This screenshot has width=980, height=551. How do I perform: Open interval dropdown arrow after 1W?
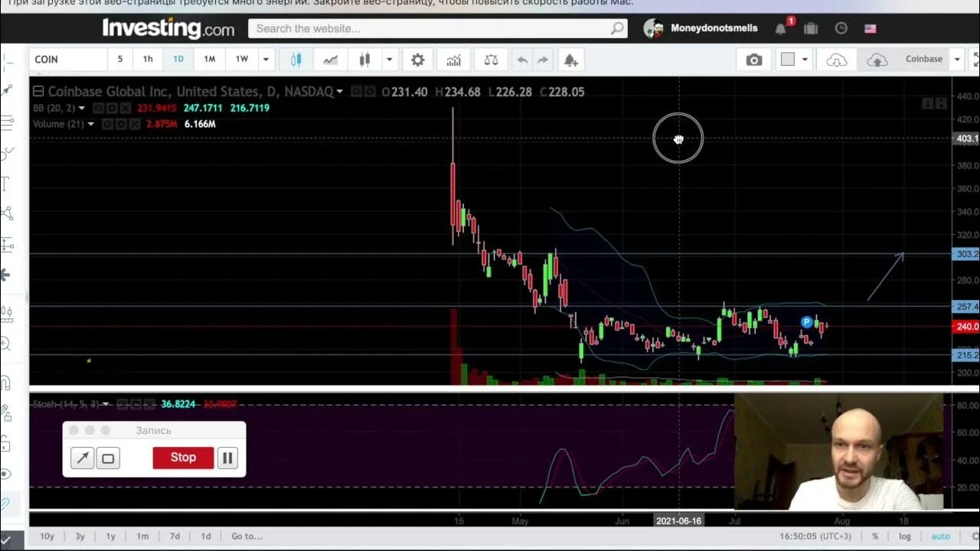266,60
